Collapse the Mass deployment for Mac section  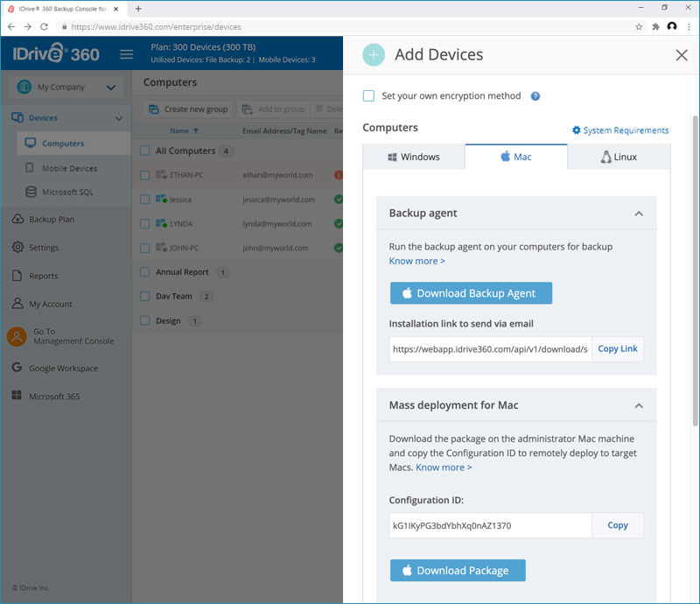639,405
